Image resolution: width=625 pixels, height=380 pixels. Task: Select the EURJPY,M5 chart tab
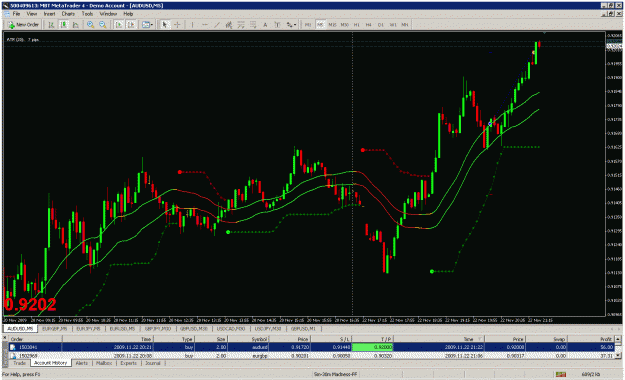(x=88, y=329)
